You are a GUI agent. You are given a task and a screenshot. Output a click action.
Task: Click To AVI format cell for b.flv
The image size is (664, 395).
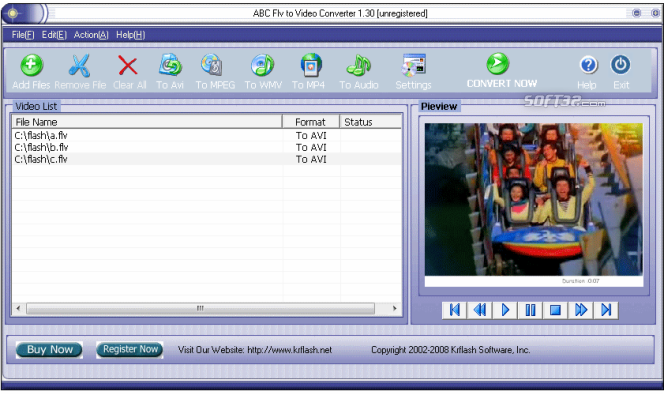(x=311, y=147)
